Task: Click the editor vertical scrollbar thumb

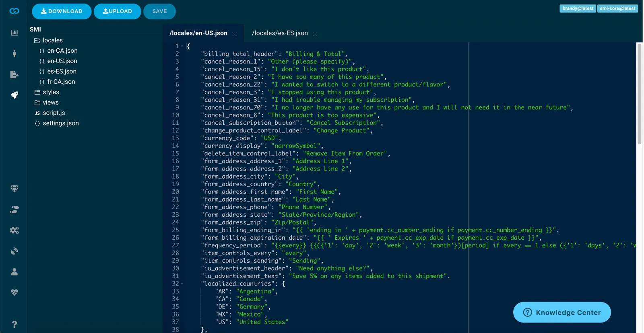Action: click(639, 94)
